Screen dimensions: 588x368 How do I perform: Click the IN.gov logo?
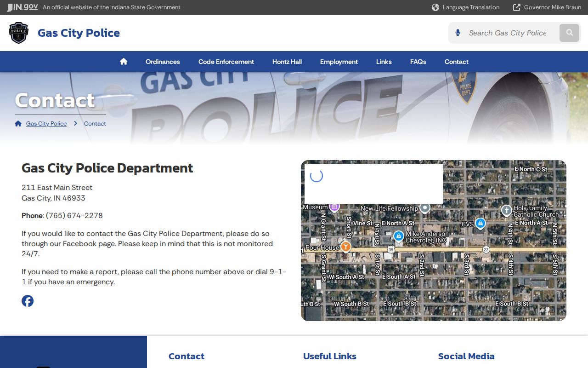coord(23,7)
